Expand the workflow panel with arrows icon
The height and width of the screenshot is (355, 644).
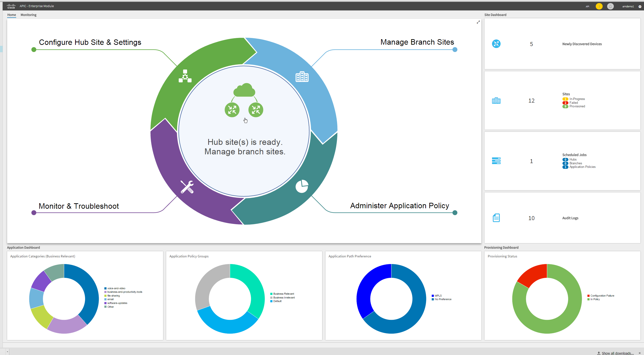click(x=478, y=22)
